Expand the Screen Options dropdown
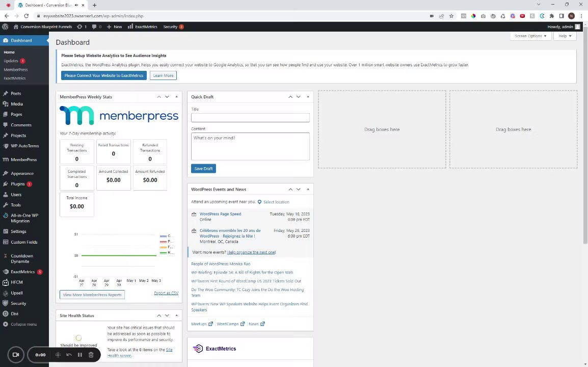Image resolution: width=588 pixels, height=367 pixels. coord(530,36)
